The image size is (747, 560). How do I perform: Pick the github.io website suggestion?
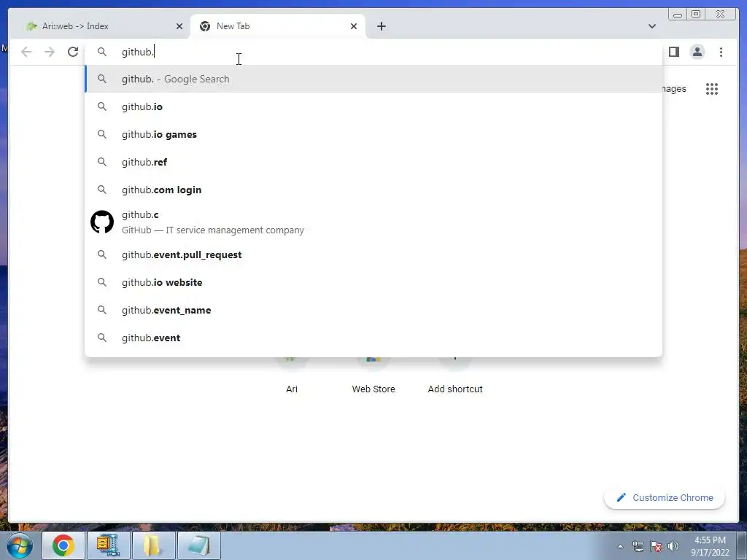pos(373,282)
